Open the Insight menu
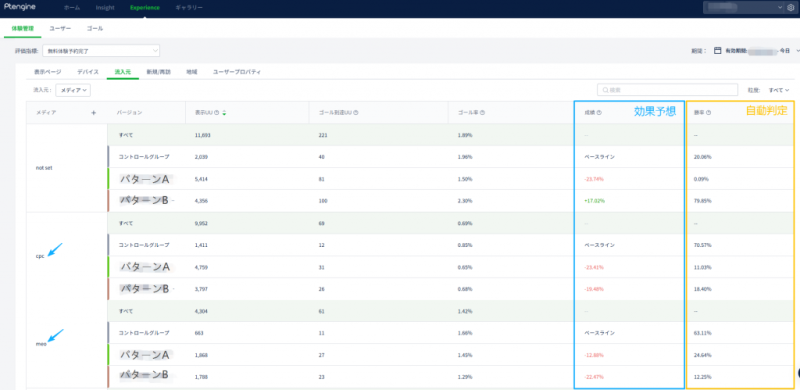 click(105, 8)
